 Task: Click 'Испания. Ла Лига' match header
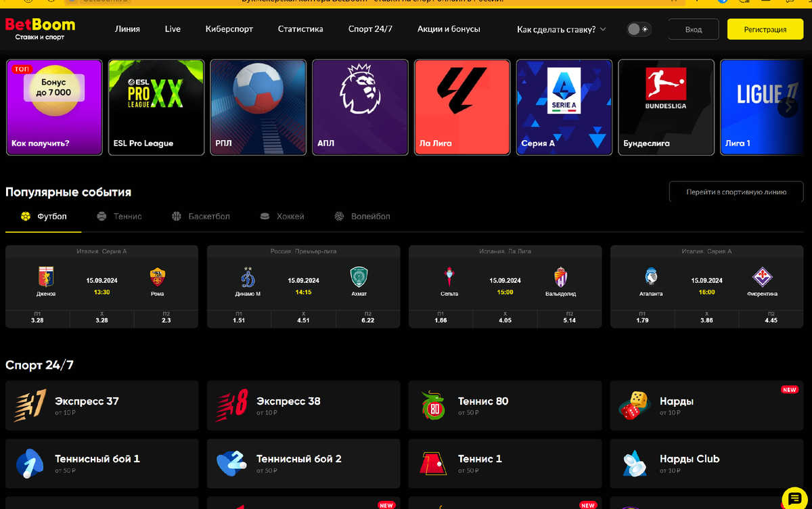point(505,251)
